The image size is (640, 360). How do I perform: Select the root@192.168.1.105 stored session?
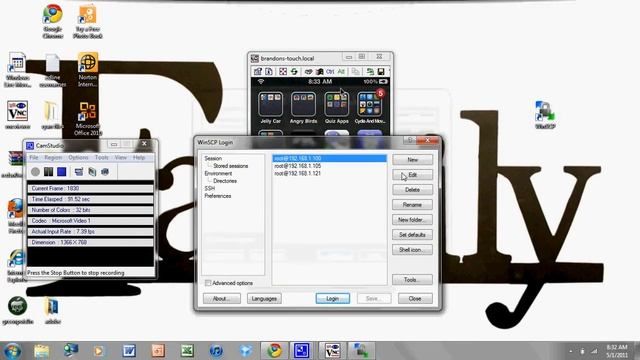(298, 166)
